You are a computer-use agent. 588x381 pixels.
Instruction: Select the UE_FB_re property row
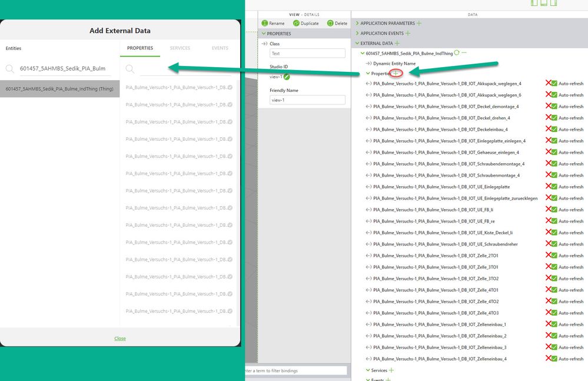[x=434, y=221]
